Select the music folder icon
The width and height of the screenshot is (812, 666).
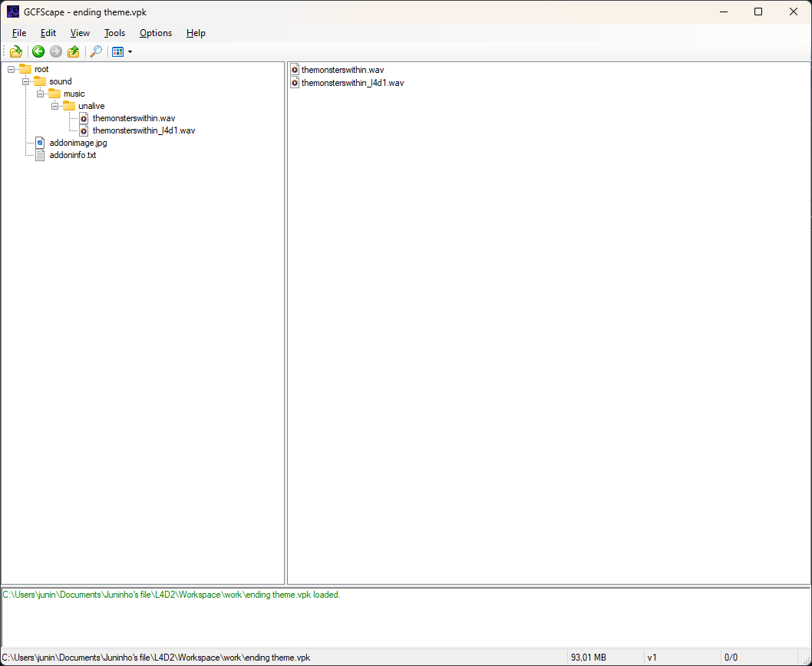[54, 94]
